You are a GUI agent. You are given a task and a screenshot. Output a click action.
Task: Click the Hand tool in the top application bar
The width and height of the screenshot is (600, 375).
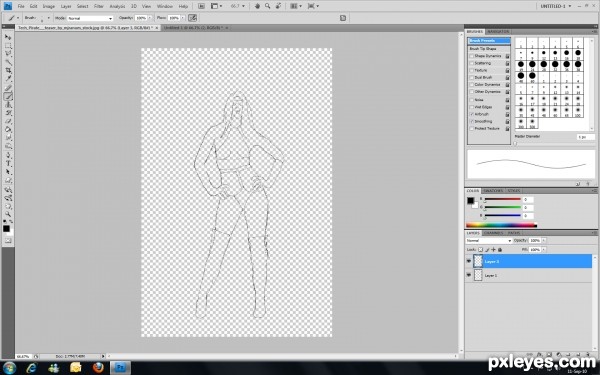coord(258,6)
